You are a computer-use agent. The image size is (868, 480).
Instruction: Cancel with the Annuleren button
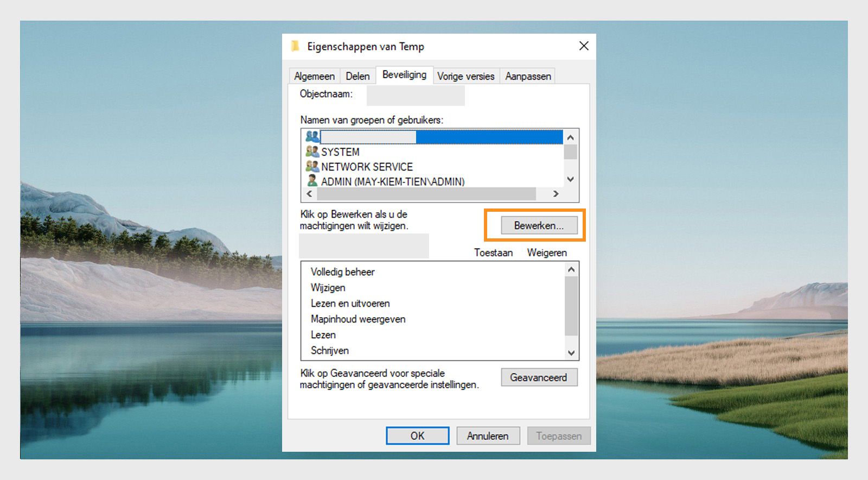[x=488, y=435]
